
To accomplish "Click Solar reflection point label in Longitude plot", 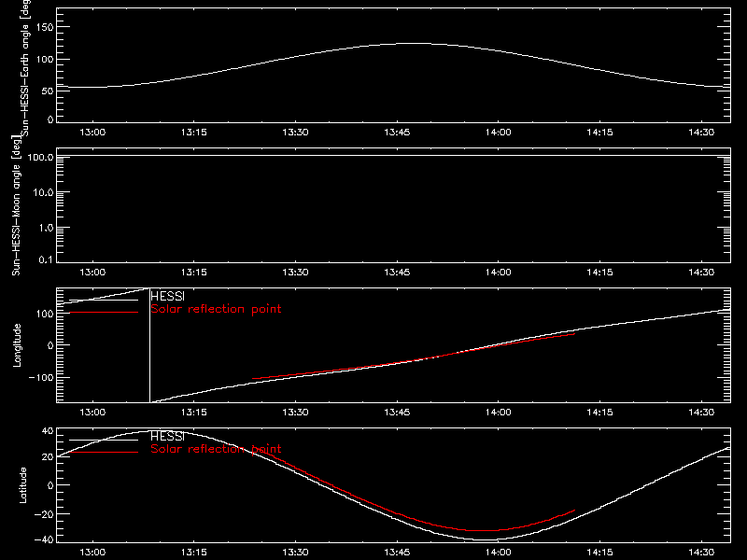I will click(216, 309).
